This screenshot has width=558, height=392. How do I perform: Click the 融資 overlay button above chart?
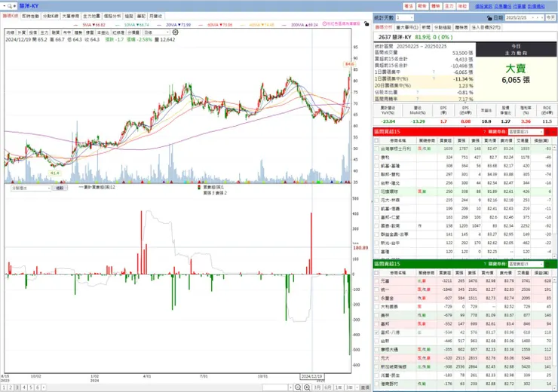pyautogui.click(x=56, y=32)
